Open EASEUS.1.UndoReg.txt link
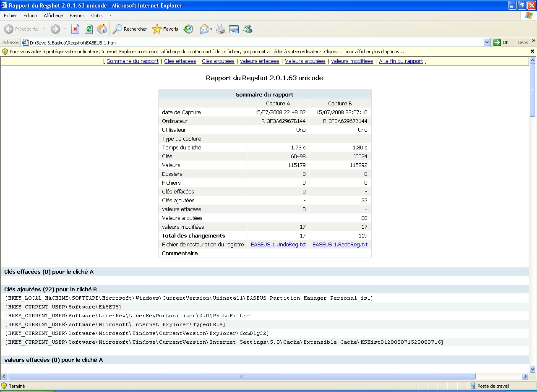Screen dimensions: 537x392 279,245
